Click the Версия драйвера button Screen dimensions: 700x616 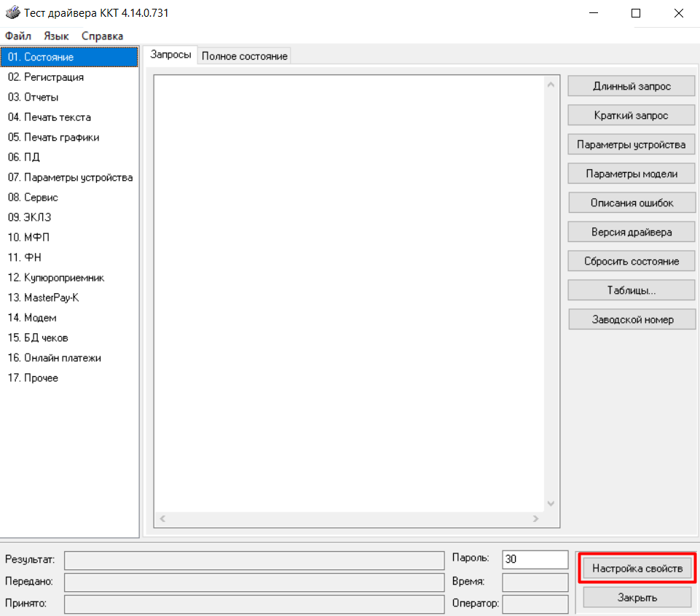(x=632, y=232)
